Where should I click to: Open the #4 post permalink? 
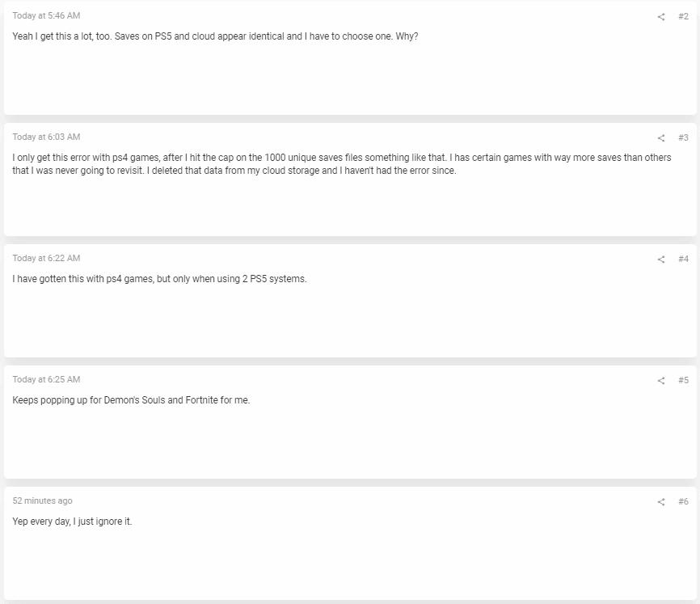(683, 259)
